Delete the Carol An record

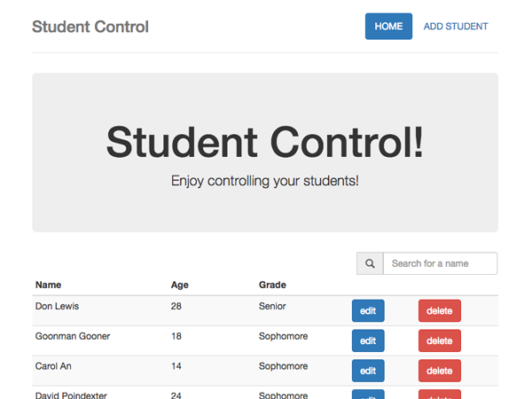pos(440,371)
